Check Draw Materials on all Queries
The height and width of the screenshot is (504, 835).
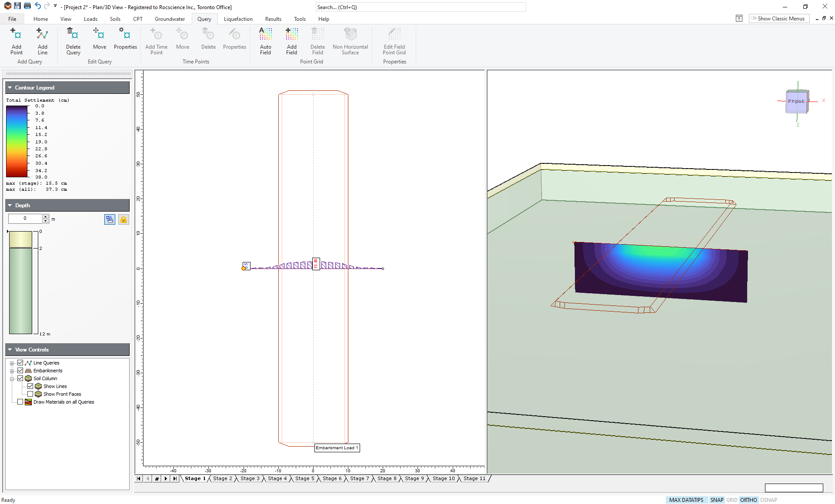(20, 402)
